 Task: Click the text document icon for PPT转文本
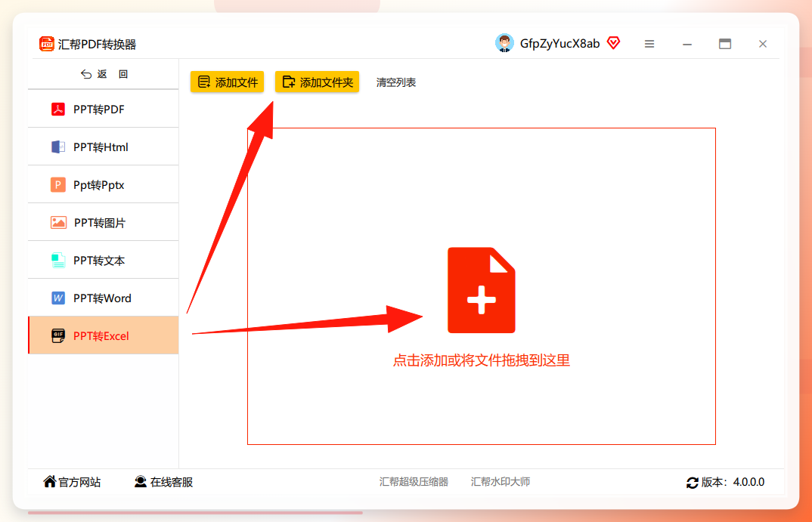[x=58, y=260]
